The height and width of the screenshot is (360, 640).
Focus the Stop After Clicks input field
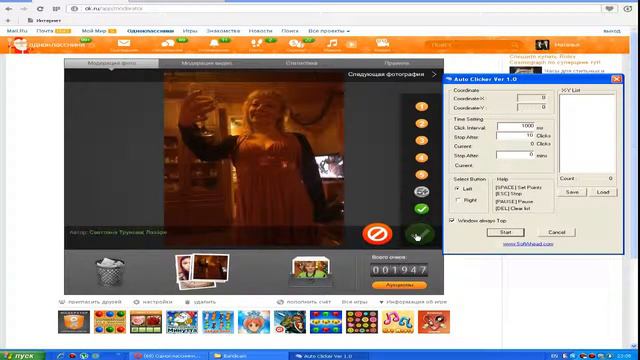(516, 136)
